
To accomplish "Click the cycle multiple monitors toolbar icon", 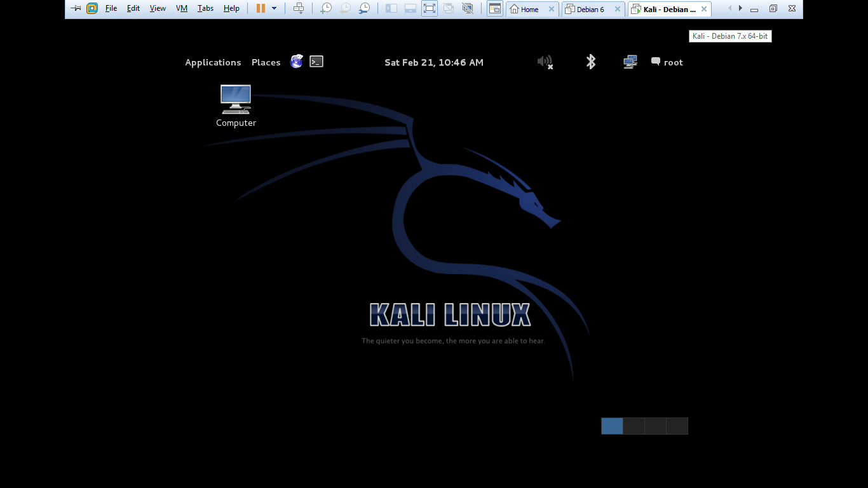I will pyautogui.click(x=468, y=9).
